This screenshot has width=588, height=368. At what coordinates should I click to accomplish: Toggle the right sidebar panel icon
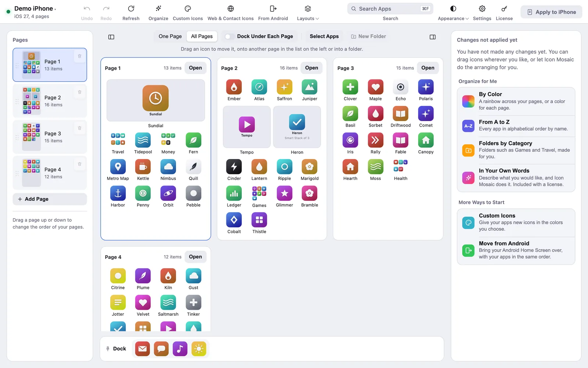[x=433, y=37]
